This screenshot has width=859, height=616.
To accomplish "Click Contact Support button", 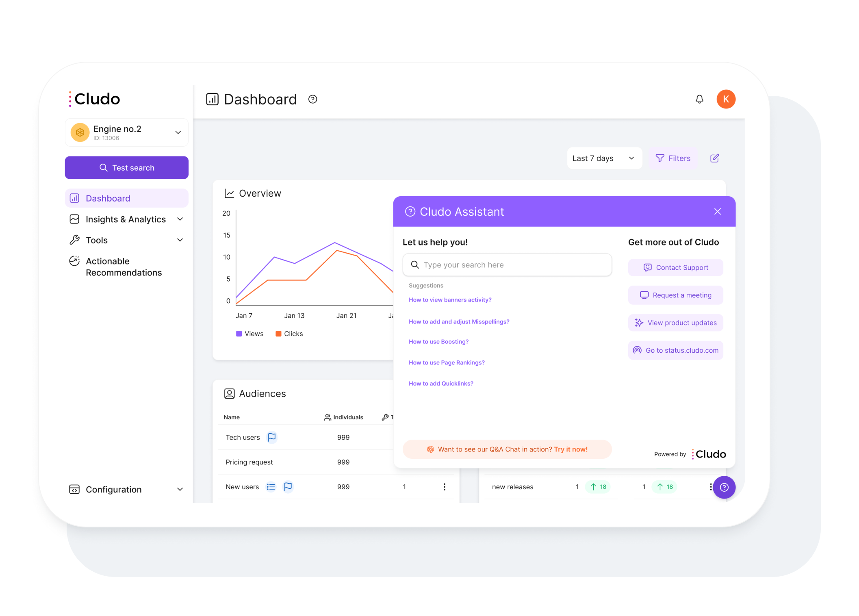I will tap(675, 267).
